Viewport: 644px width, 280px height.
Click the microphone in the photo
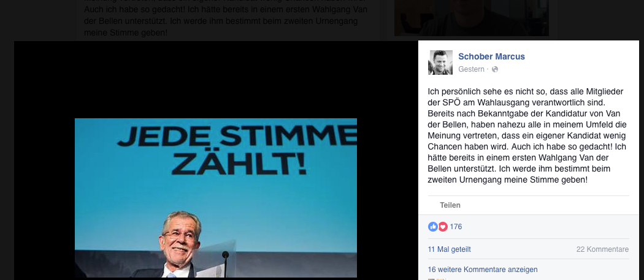coord(225,263)
